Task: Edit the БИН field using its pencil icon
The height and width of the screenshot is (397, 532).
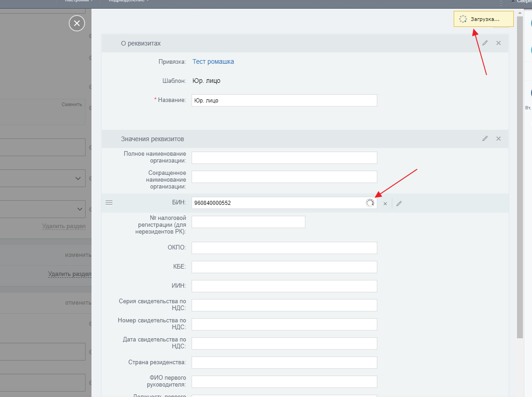Action: click(399, 204)
